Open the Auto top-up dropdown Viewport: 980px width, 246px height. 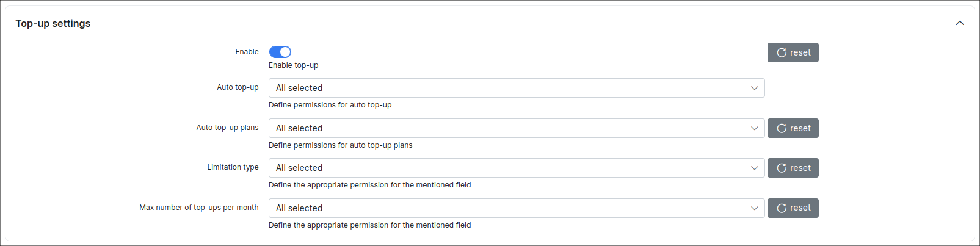pos(516,88)
